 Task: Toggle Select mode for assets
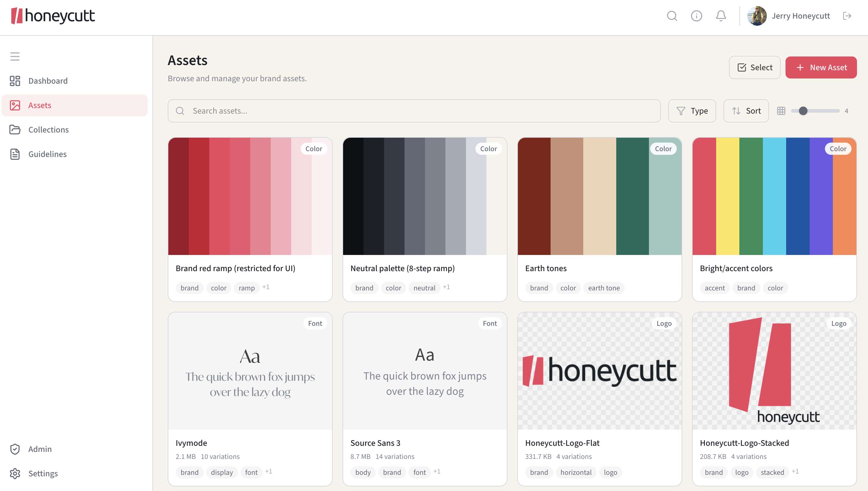click(754, 67)
